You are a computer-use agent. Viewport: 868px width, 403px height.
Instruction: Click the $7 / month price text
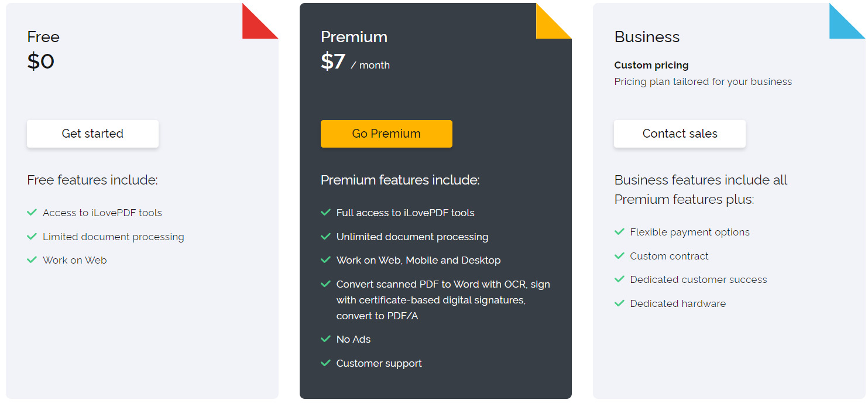click(355, 62)
